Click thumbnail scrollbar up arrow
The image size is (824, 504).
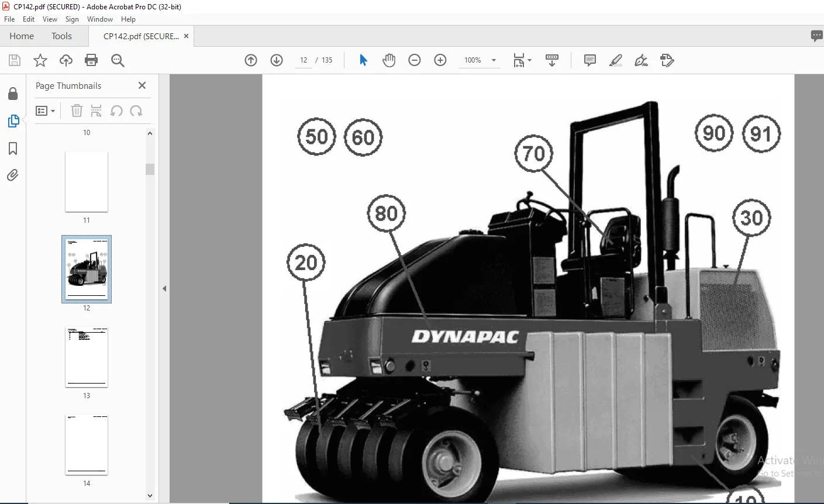click(150, 133)
